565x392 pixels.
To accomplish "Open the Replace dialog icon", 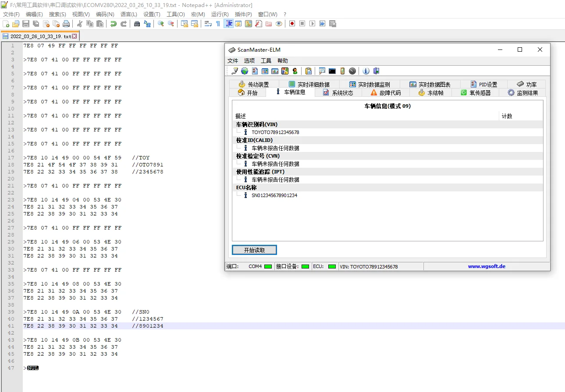I will 147,24.
